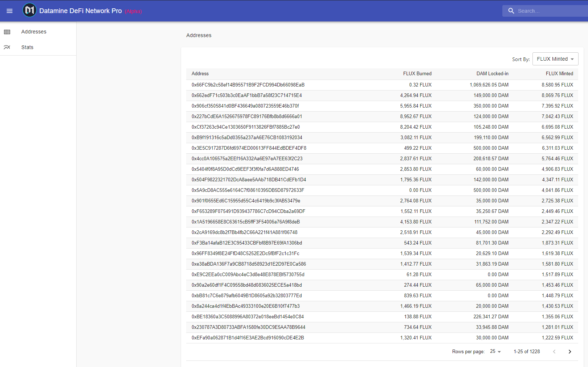Select address 0x5A9cD8AC555e6164C7f08610395DB5D87972633F
The height and width of the screenshot is (367, 588).
248,190
